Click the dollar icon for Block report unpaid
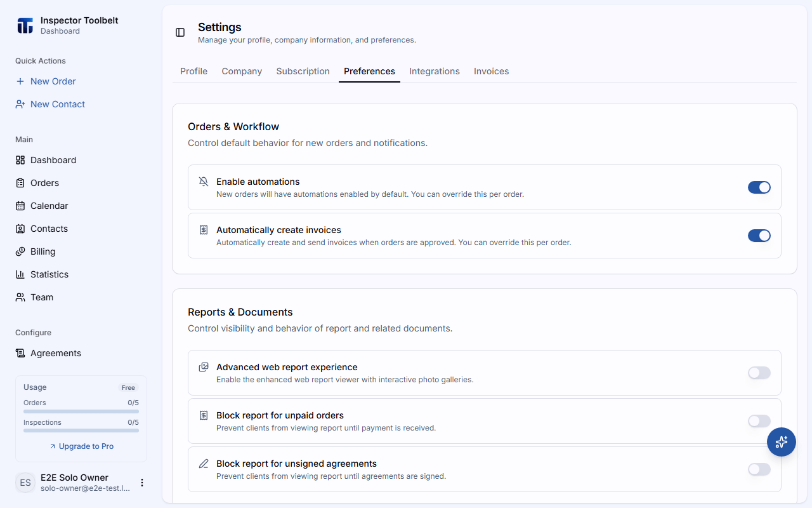 (x=204, y=415)
